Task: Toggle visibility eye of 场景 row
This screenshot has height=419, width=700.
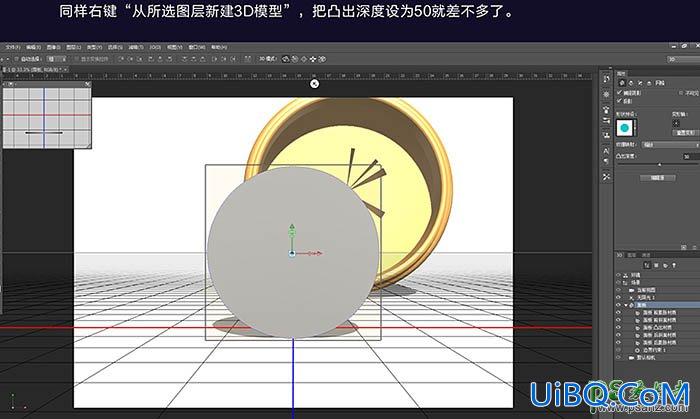Action: (618, 282)
